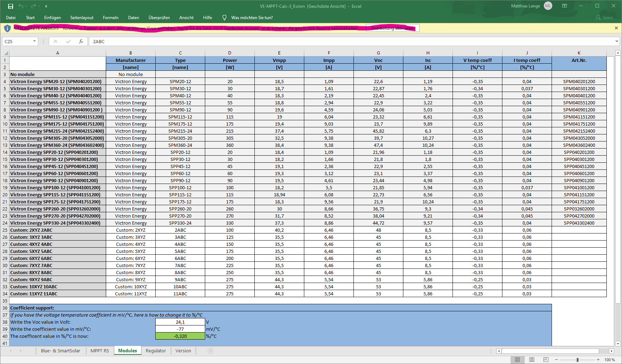Switch to Blue- & SmartSolar sheet tab

61,351
